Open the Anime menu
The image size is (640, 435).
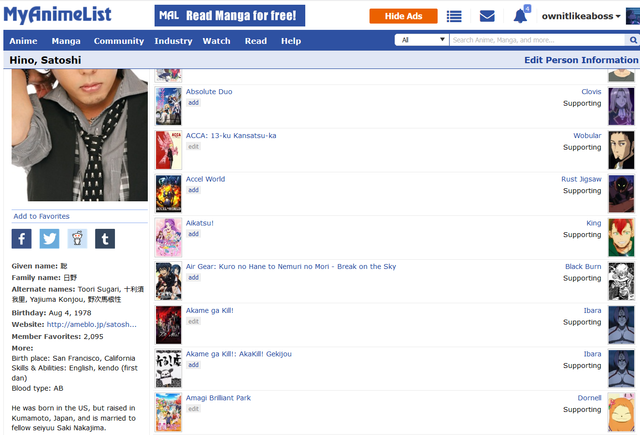(23, 41)
